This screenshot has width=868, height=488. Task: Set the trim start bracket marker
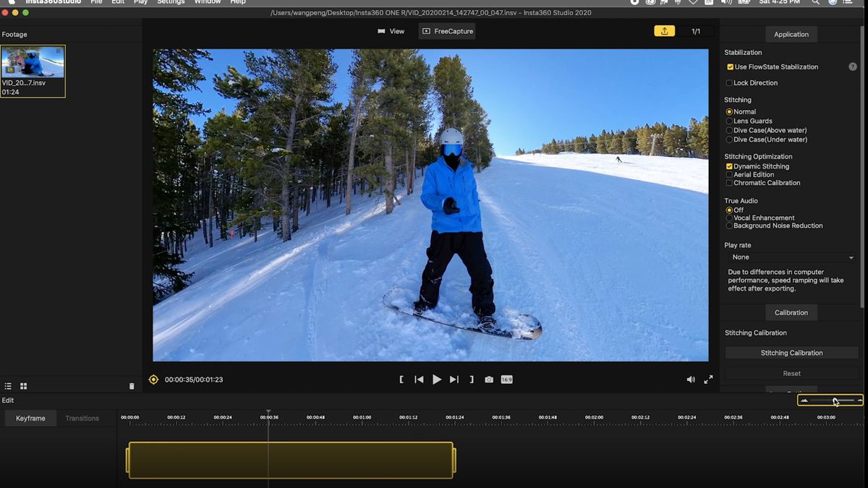click(x=401, y=380)
